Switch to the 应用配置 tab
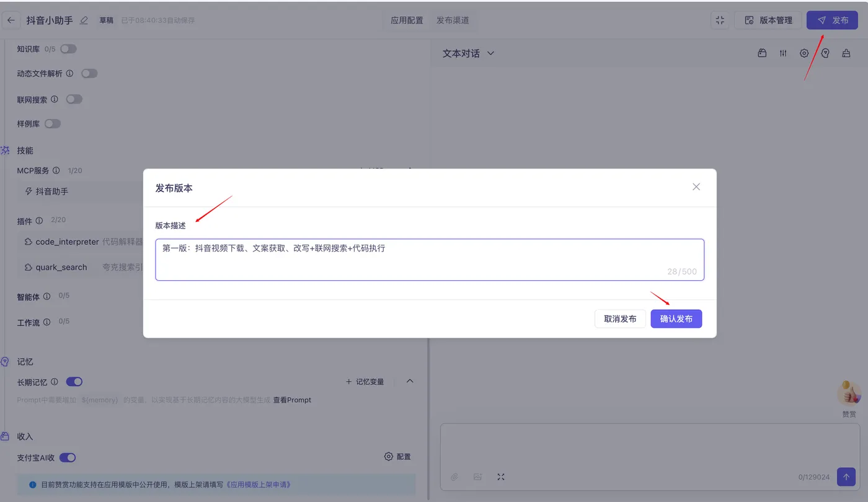This screenshot has width=868, height=502. click(x=407, y=20)
